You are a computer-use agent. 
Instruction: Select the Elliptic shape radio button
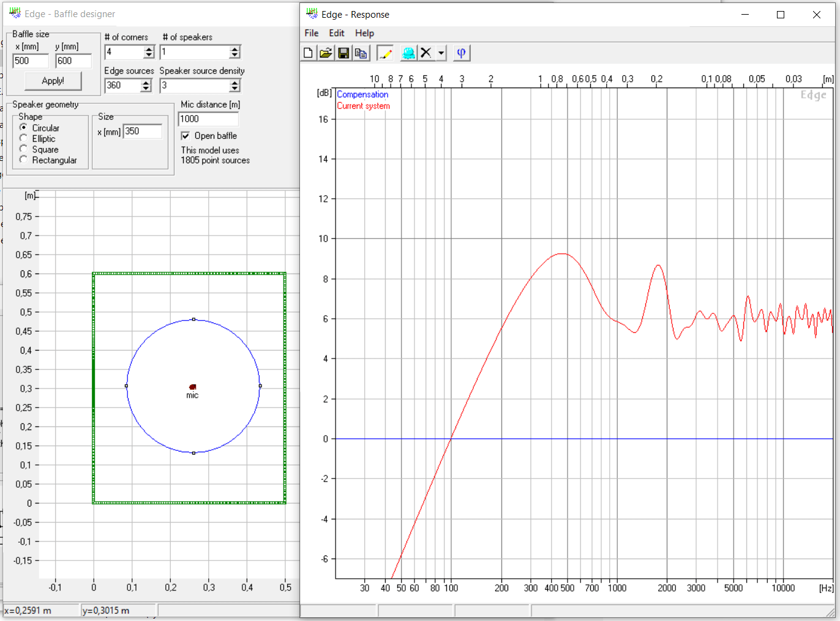[x=23, y=138]
